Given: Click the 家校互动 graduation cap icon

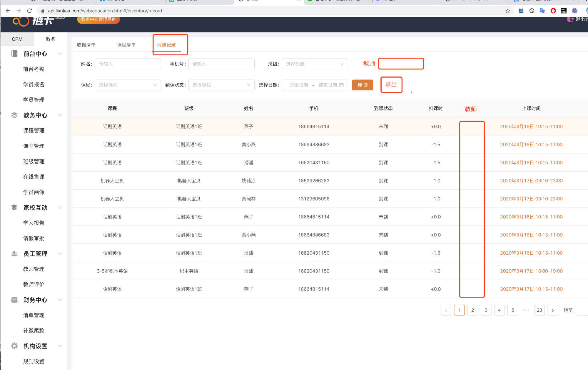Looking at the screenshot, I should [14, 208].
